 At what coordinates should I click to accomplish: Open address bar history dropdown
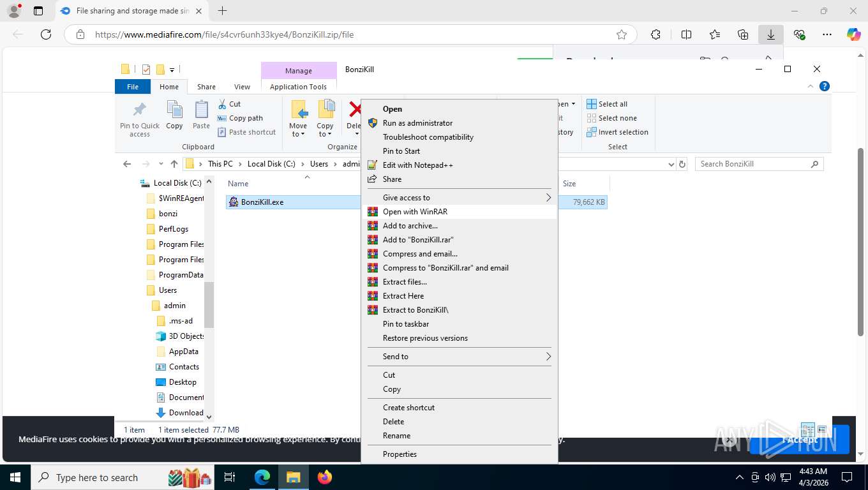point(671,164)
